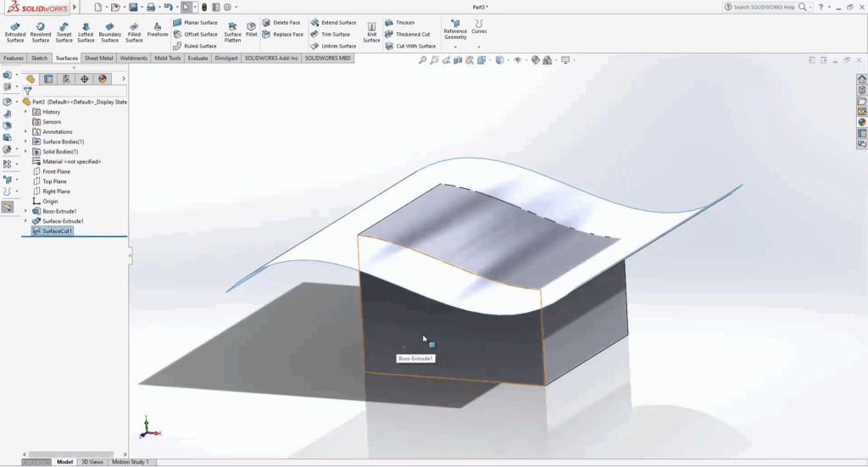Activate the Freeform surface tool
868x467 pixels.
tap(158, 30)
